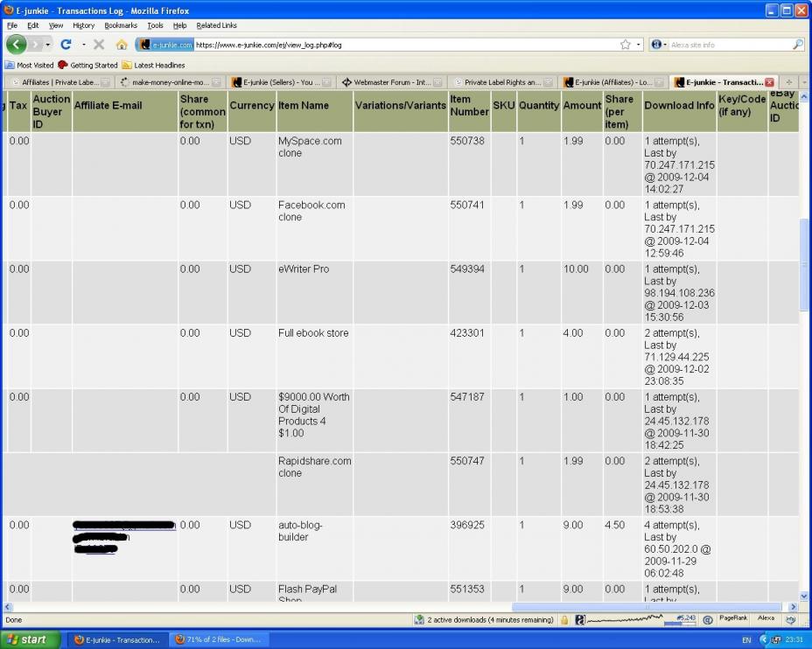Switch to E-junkie (Affiliates) tab
Screen dimensions: 812x649
pyautogui.click(x=613, y=82)
